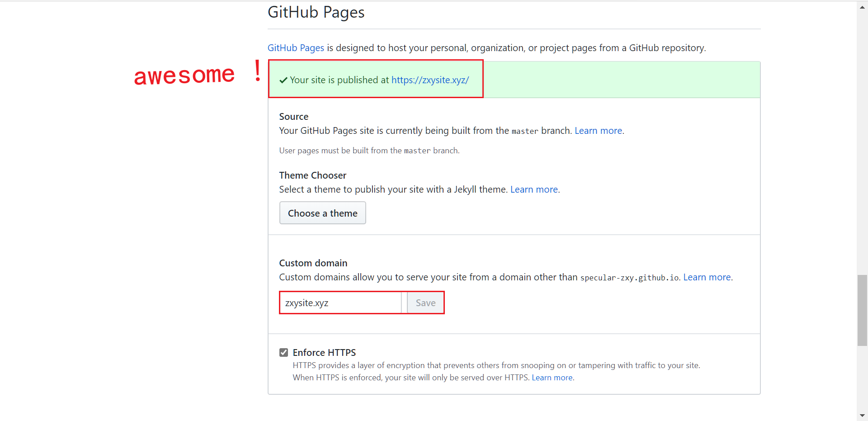Image resolution: width=868 pixels, height=421 pixels.
Task: Disable the Enforce HTTPS checkbox
Action: point(283,352)
